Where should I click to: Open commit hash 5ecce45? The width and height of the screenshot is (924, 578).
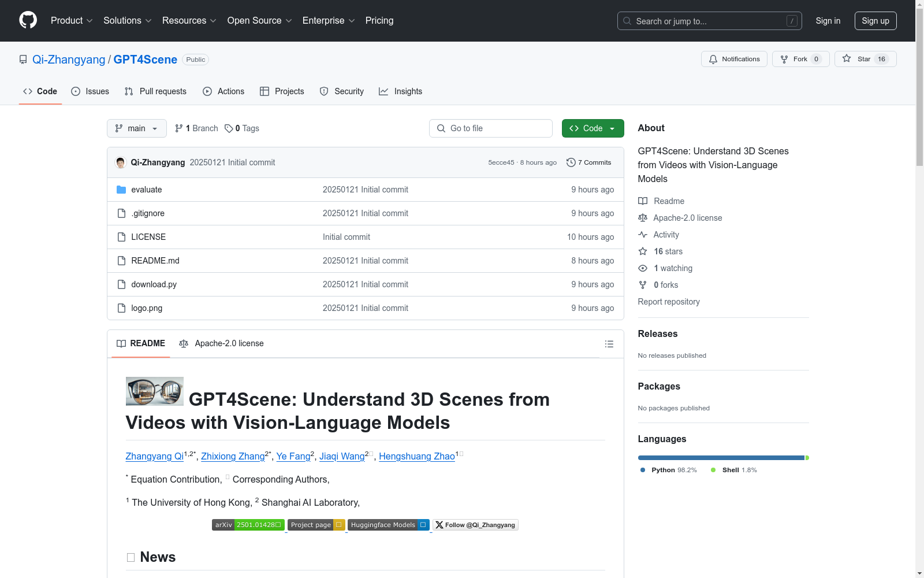pos(501,162)
